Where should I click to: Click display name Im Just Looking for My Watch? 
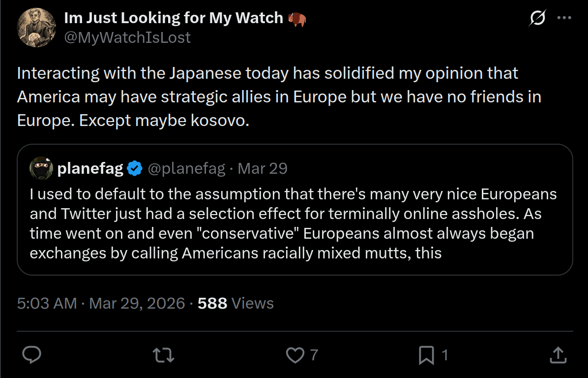(174, 18)
